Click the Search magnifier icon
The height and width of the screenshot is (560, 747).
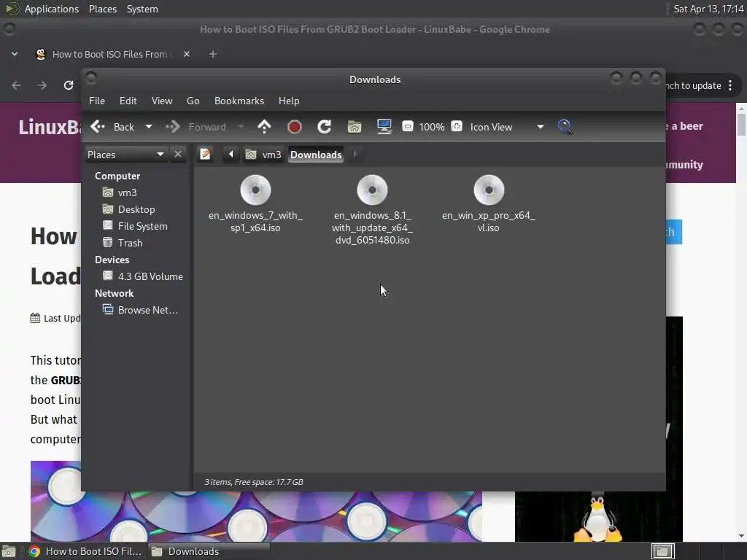[565, 127]
